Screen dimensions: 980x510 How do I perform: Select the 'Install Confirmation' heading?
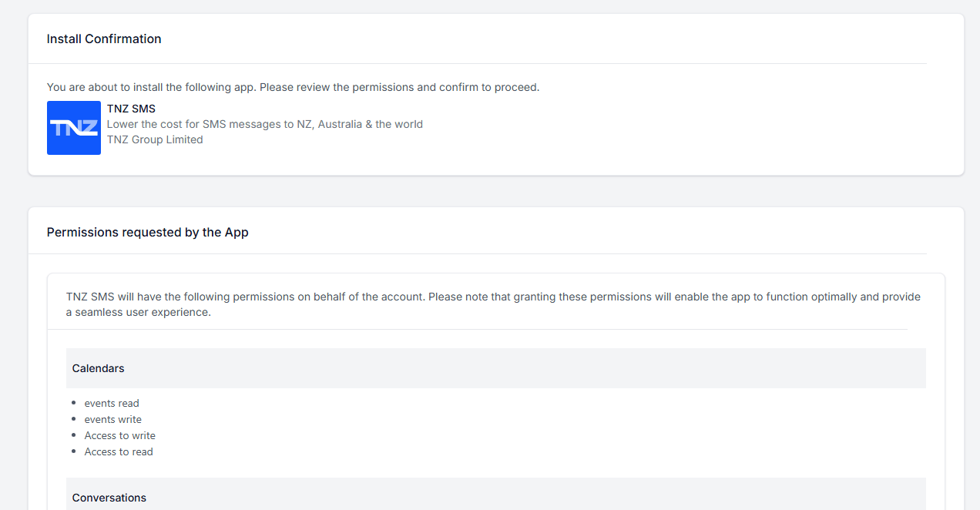[104, 39]
